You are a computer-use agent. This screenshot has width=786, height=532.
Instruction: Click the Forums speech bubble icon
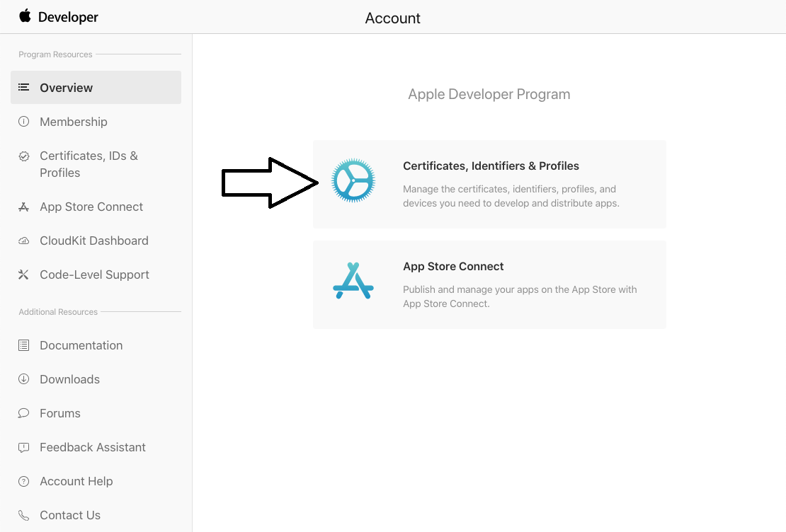point(24,413)
